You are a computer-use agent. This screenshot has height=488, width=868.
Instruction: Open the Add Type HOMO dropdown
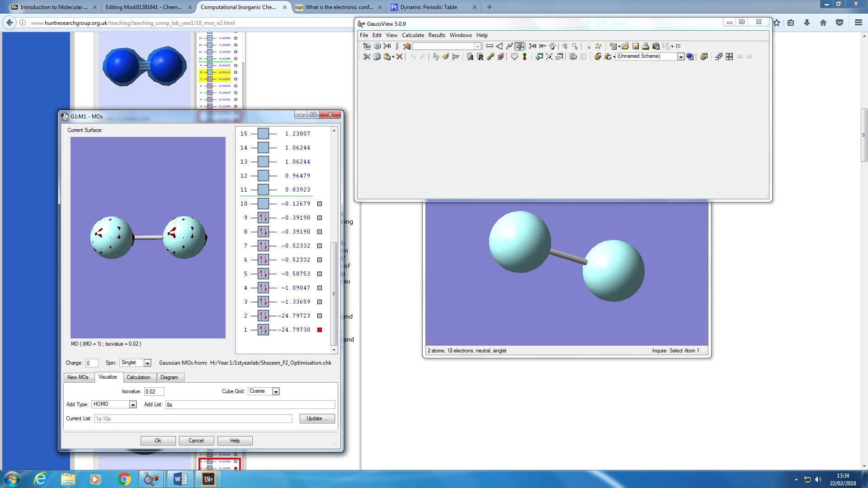coord(133,404)
